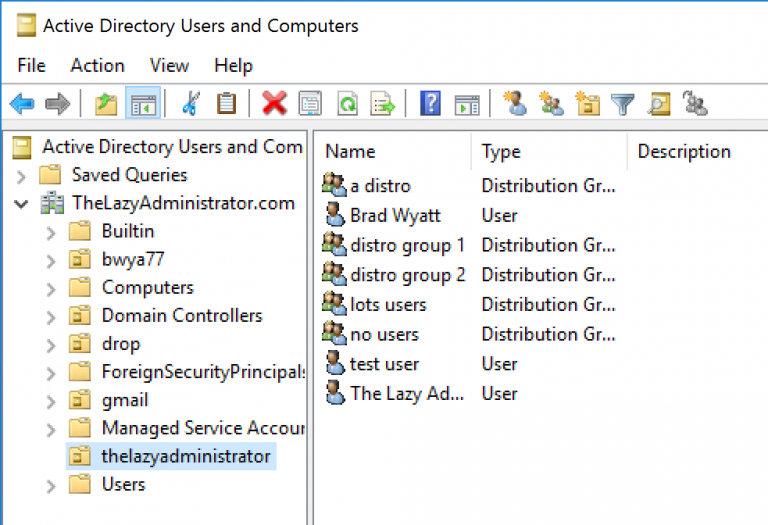Expand the ForeignSecurityPrincipals container

pyautogui.click(x=51, y=374)
